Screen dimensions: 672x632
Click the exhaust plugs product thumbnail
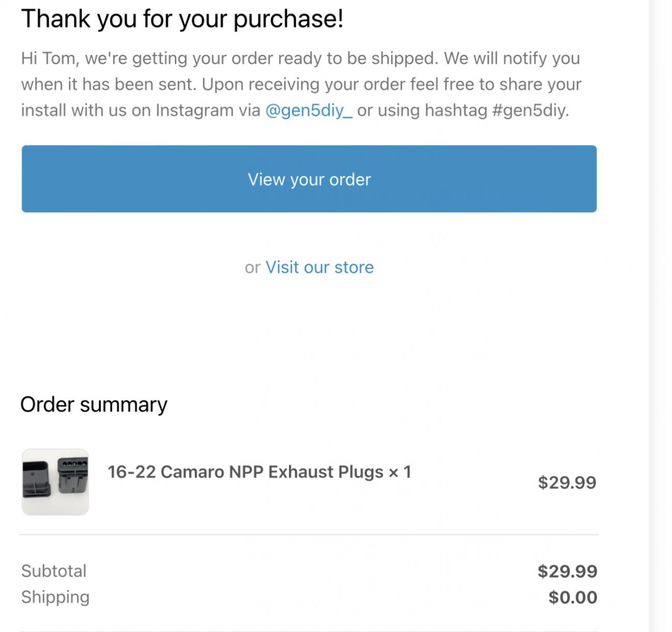point(55,481)
